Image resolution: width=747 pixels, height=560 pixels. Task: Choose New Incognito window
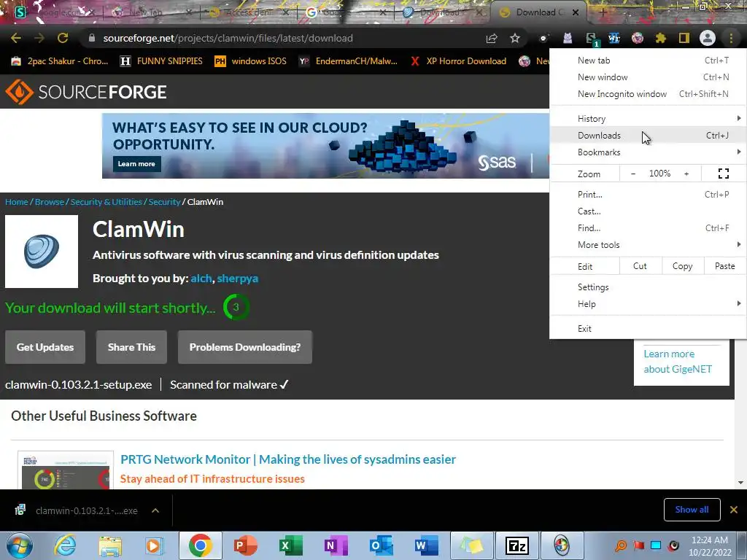tap(648, 94)
